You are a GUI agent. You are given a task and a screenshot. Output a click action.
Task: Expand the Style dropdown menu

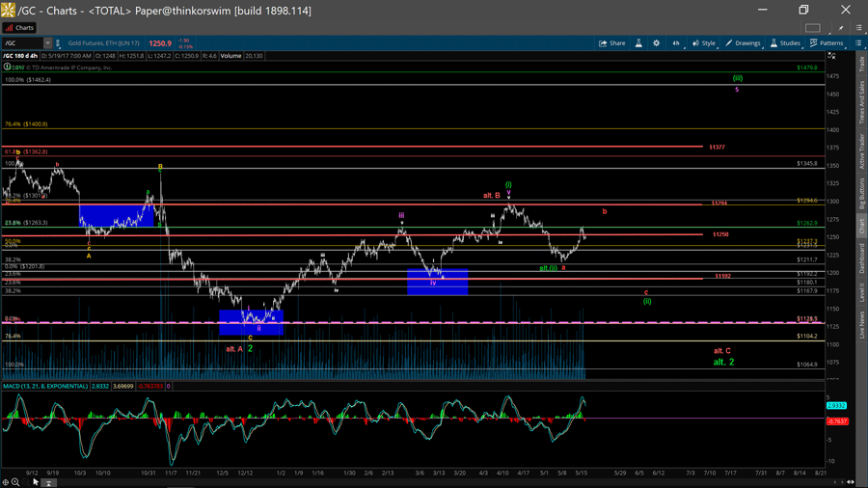[705, 43]
